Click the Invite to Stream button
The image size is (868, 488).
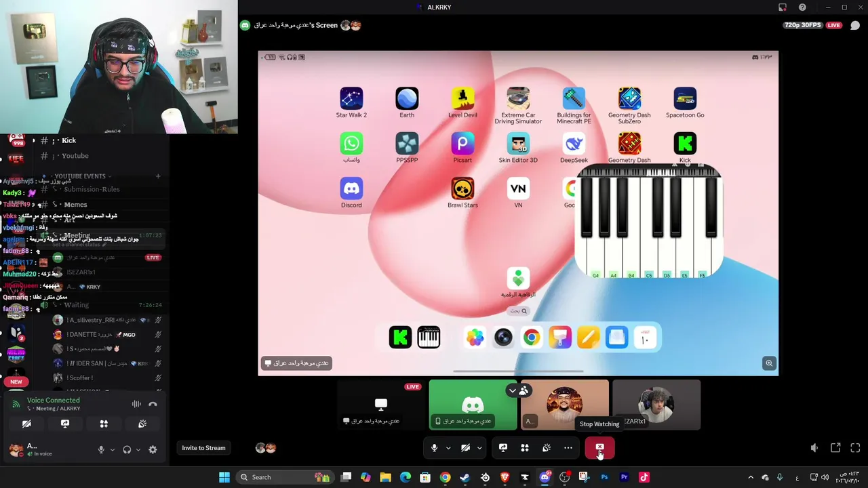(x=203, y=448)
